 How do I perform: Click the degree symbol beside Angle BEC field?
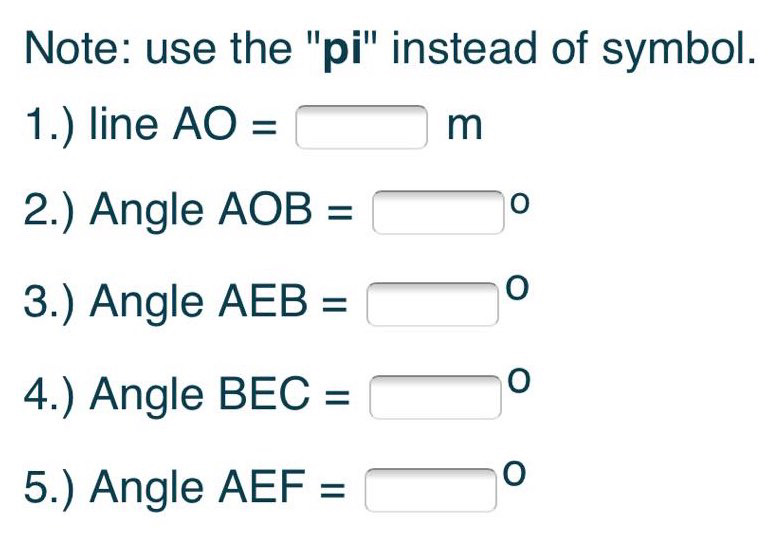coord(520,380)
